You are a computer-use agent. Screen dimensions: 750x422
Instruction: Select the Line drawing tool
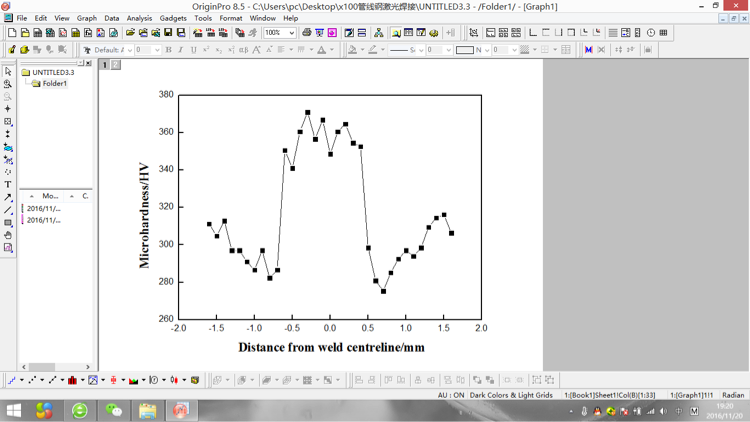[8, 210]
